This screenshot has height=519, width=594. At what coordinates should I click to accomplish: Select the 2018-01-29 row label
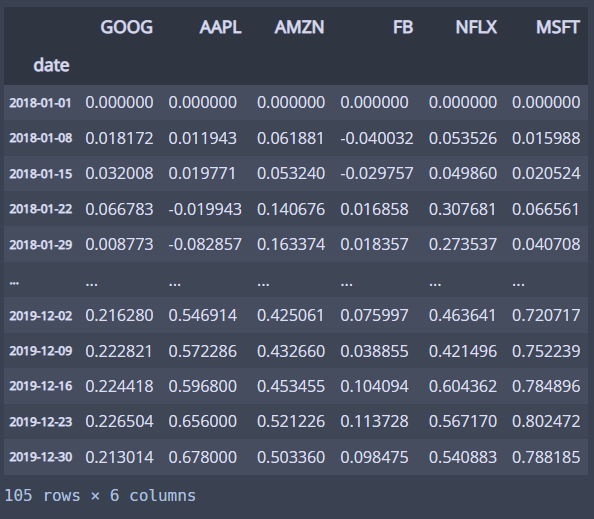[40, 245]
